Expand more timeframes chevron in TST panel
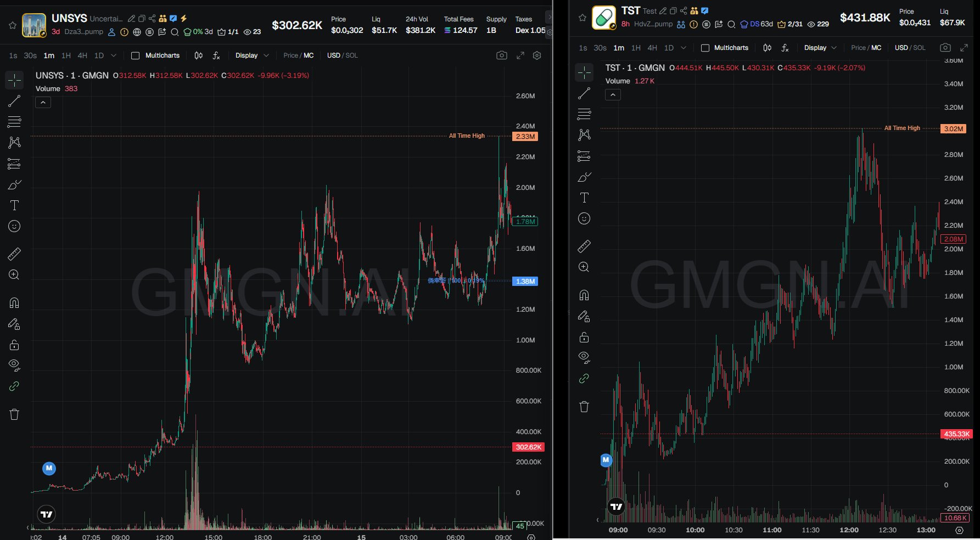This screenshot has height=540, width=980. pyautogui.click(x=684, y=48)
